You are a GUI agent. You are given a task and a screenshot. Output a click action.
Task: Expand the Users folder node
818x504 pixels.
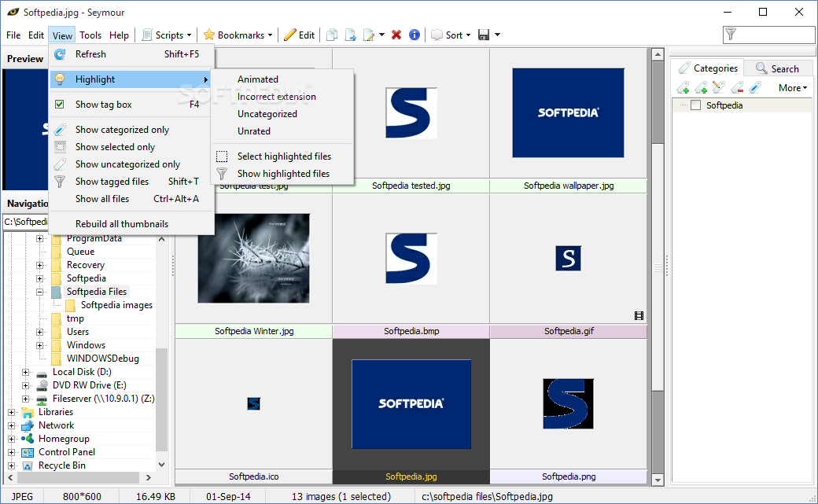pyautogui.click(x=39, y=333)
